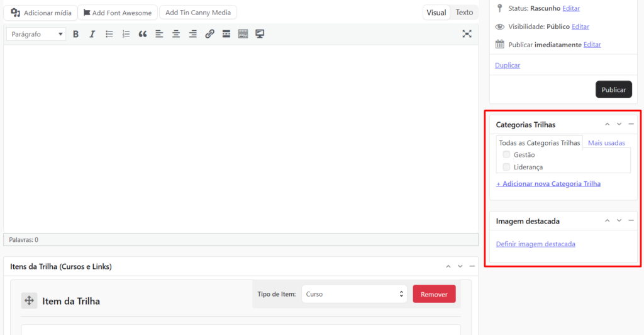Add a blockquote
The image size is (644, 335).
coord(143,34)
